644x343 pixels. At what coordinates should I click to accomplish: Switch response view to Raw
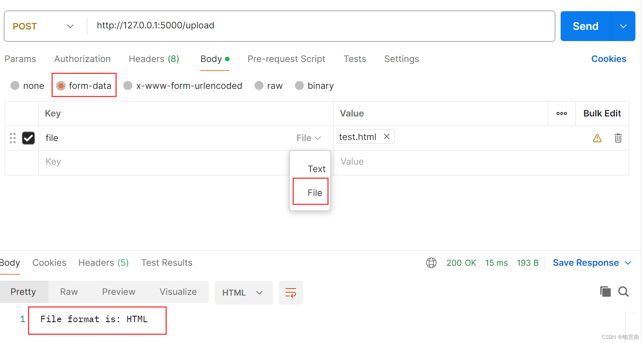coord(69,292)
